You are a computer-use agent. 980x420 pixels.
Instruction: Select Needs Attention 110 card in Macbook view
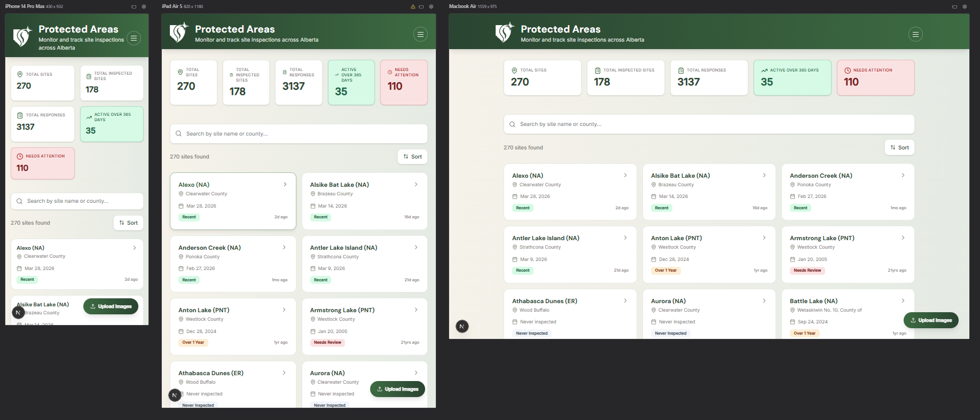876,78
